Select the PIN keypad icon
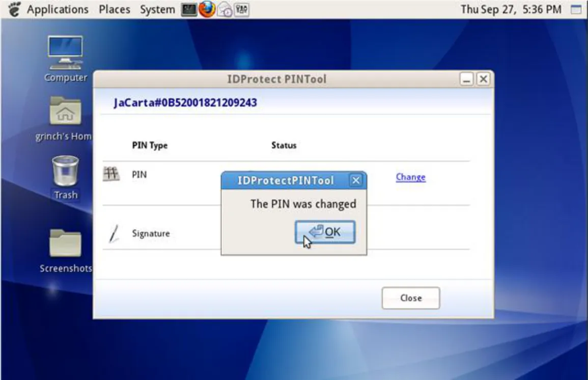The width and height of the screenshot is (588, 380). (x=111, y=174)
